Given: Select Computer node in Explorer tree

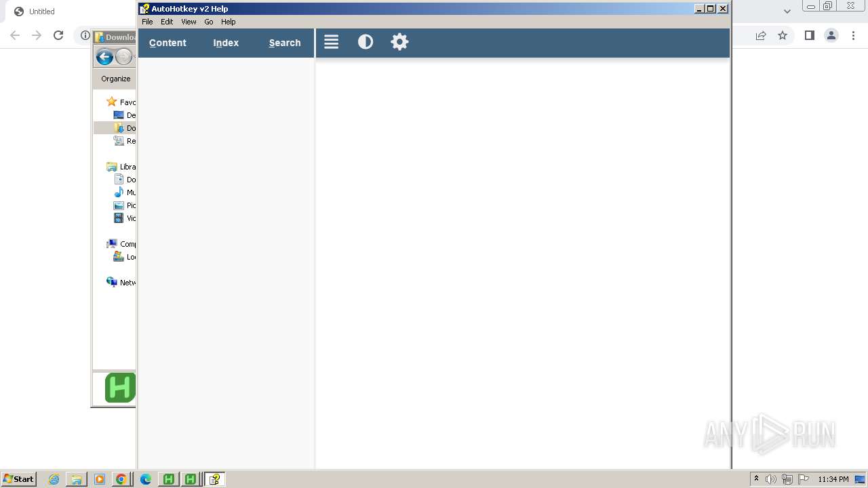Looking at the screenshot, I should (x=112, y=244).
